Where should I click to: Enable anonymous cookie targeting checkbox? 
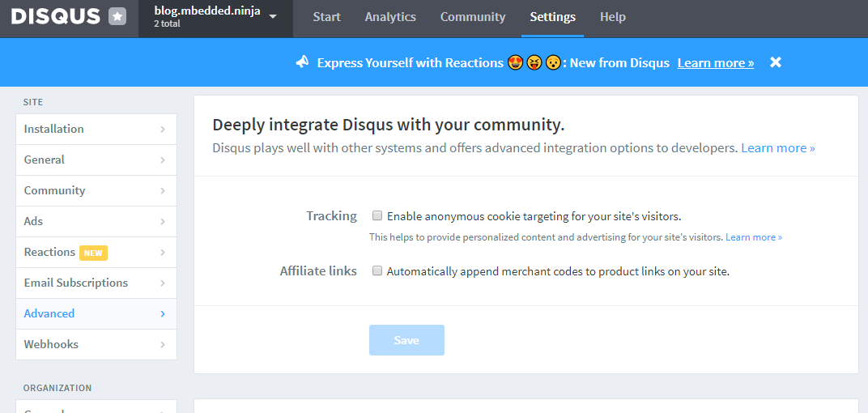click(x=377, y=216)
